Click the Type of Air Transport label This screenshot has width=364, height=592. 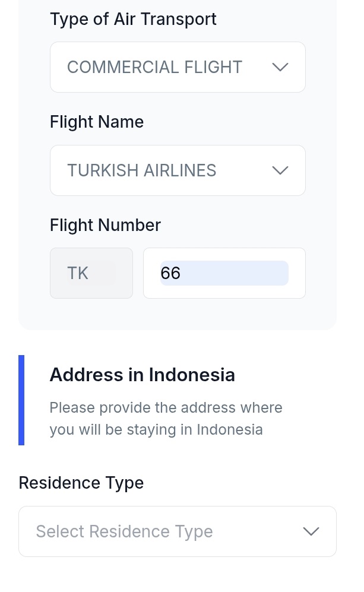point(133,19)
